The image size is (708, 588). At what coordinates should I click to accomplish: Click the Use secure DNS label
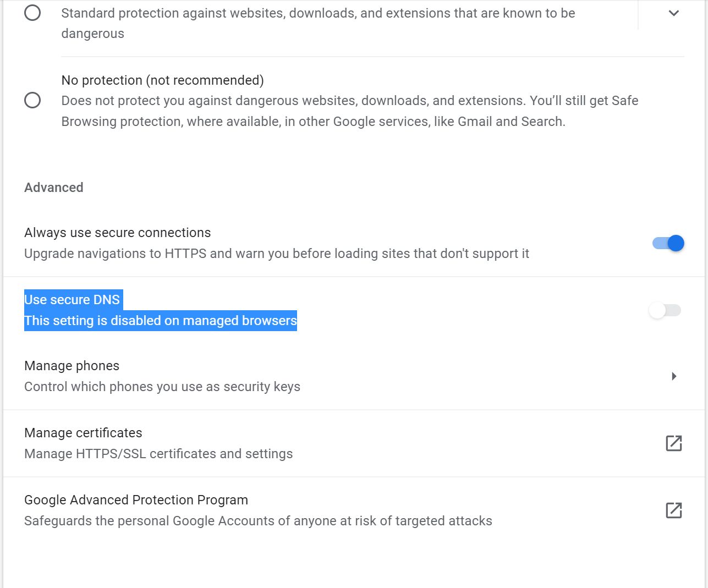coord(72,300)
